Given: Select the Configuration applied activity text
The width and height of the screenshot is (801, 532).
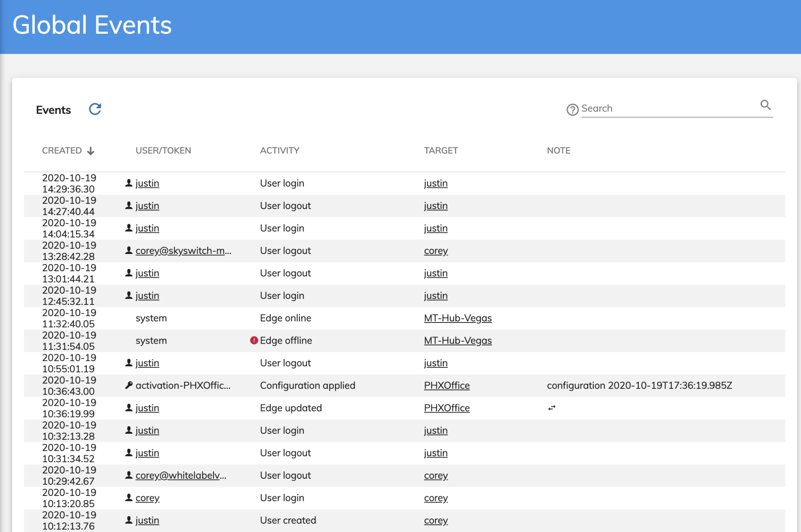Looking at the screenshot, I should 308,385.
